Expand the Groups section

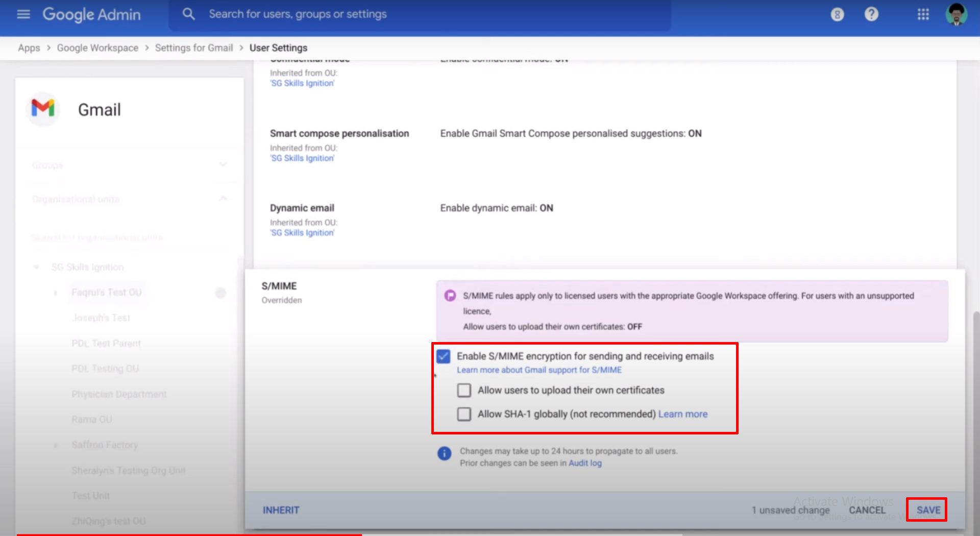click(223, 164)
